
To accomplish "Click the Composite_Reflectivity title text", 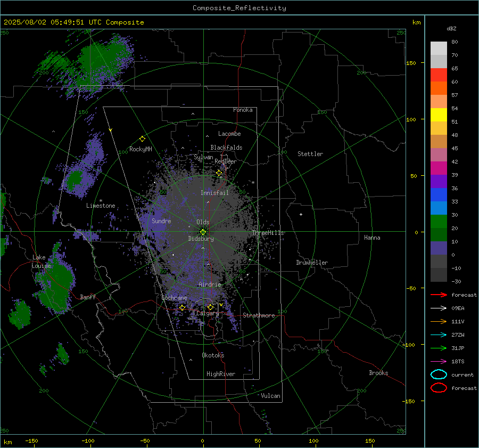I will click(x=240, y=8).
